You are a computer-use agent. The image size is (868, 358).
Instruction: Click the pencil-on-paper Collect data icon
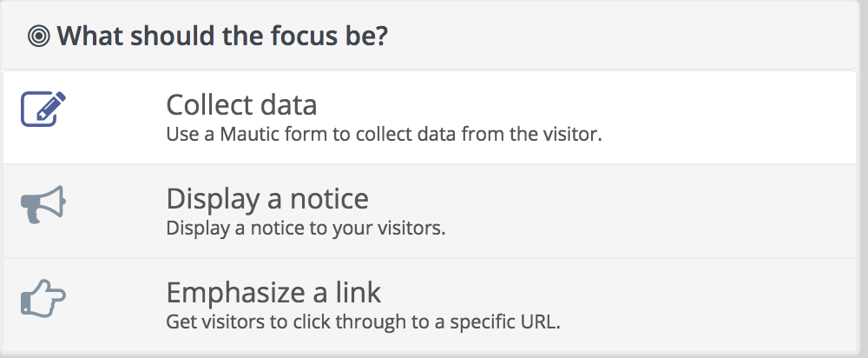point(43,109)
